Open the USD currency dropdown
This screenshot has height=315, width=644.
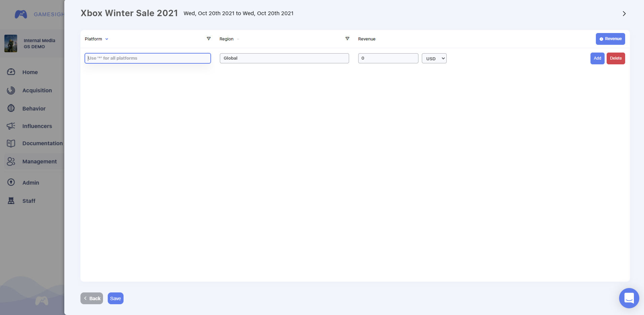434,58
